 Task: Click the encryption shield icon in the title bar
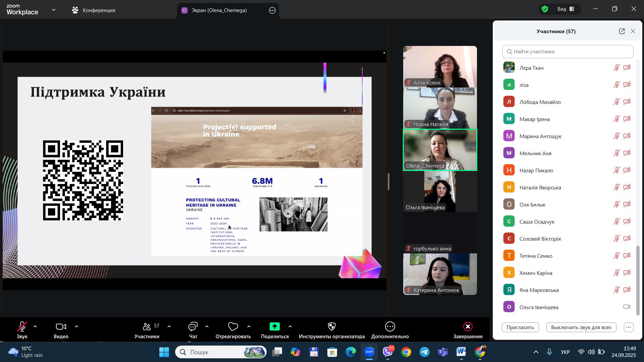coord(545,9)
